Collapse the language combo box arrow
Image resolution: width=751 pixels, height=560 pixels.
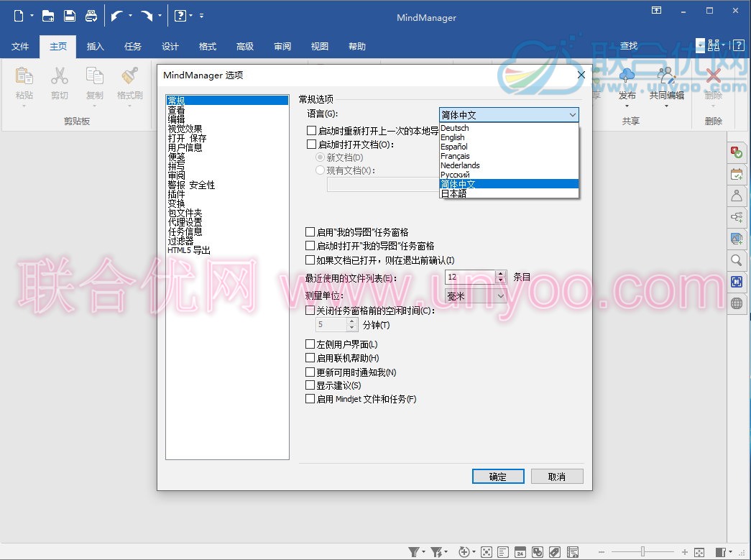572,115
